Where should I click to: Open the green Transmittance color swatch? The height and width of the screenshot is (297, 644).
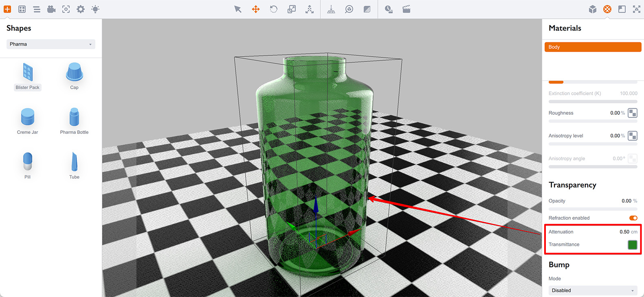point(632,245)
